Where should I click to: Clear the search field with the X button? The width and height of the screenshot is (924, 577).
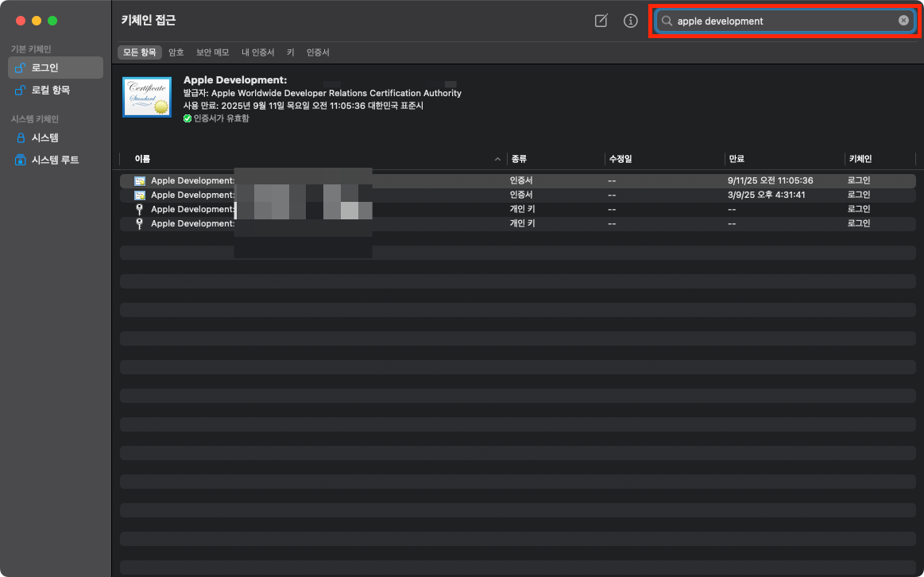pyautogui.click(x=903, y=21)
